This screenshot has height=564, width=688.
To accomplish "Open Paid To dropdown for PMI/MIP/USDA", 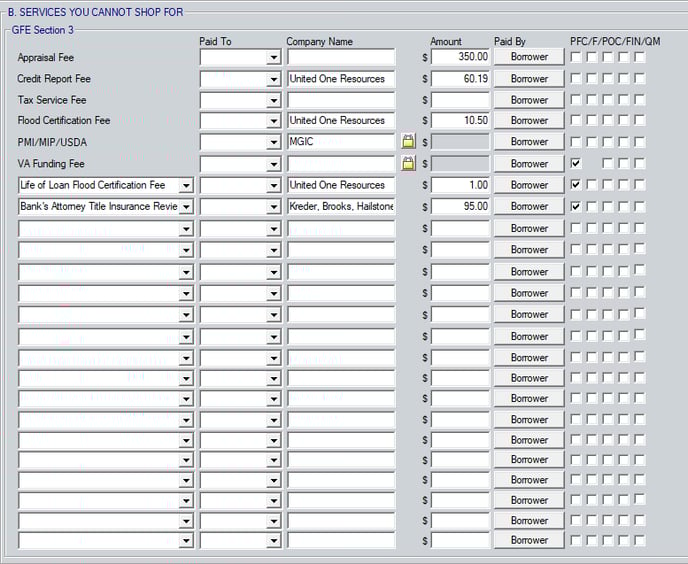I will pos(273,143).
